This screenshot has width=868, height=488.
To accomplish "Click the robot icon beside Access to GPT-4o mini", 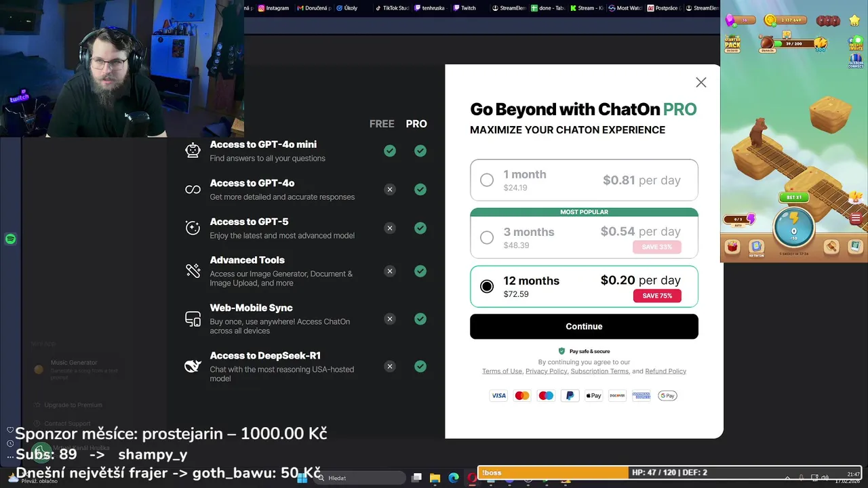I will pos(193,150).
